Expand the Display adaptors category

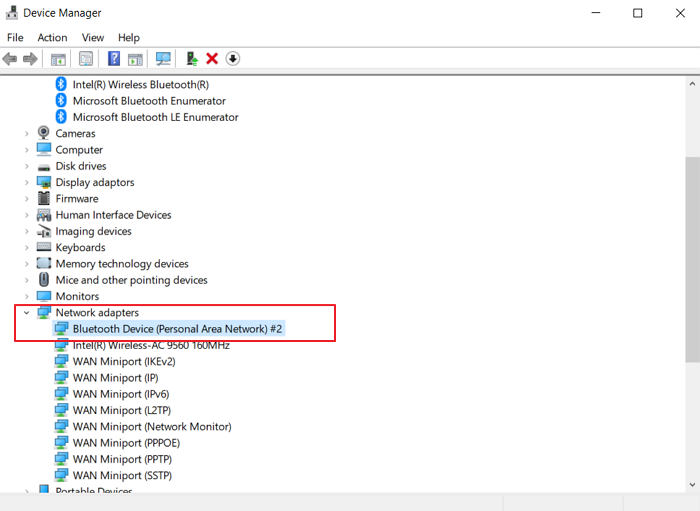click(x=27, y=183)
